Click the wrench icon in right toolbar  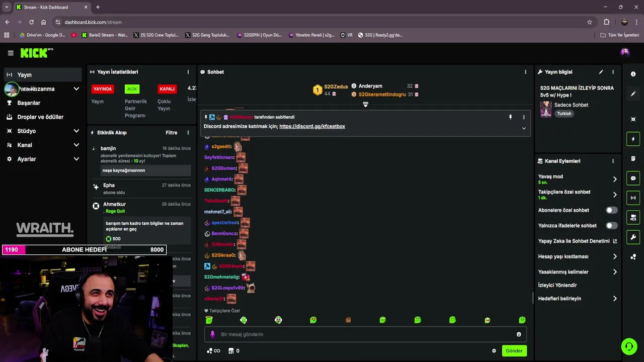click(x=633, y=237)
